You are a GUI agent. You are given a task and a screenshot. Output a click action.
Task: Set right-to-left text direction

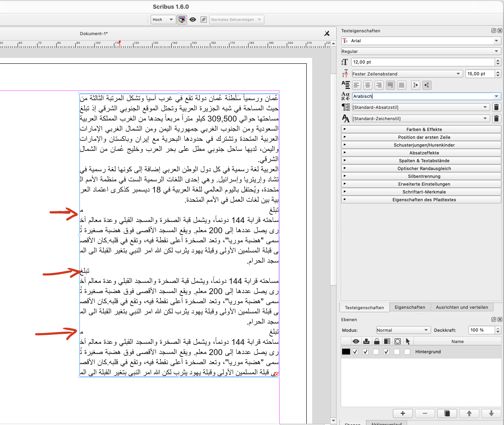(427, 85)
